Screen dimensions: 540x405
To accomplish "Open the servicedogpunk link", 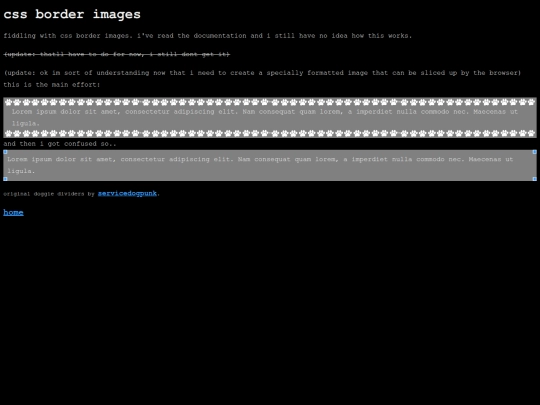I will [127, 194].
